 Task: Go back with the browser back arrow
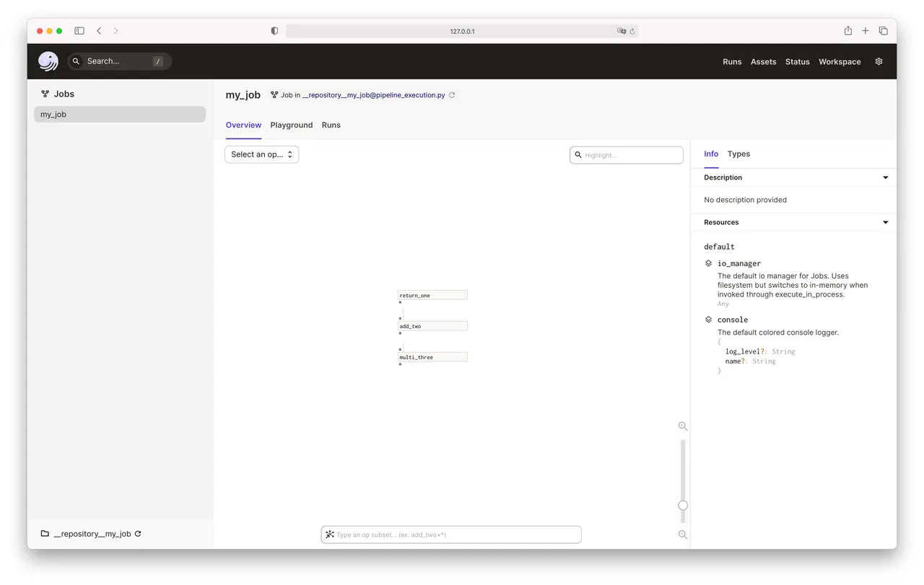pyautogui.click(x=99, y=31)
